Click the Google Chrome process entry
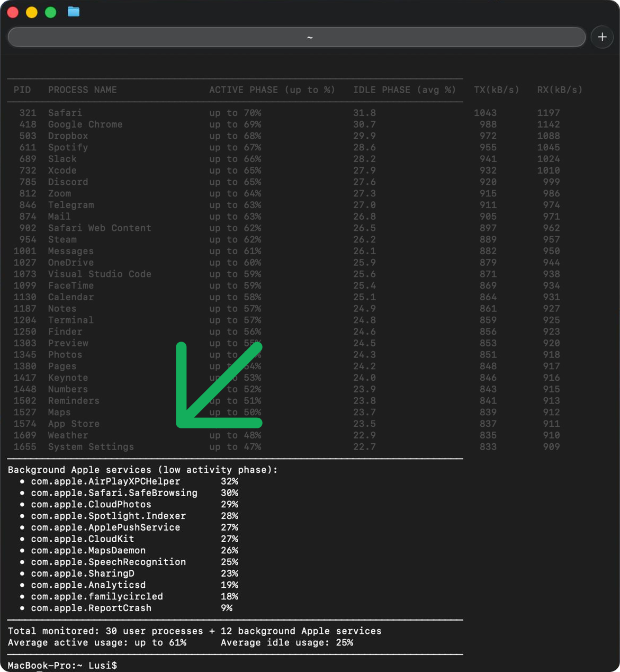The image size is (620, 672). [x=85, y=124]
